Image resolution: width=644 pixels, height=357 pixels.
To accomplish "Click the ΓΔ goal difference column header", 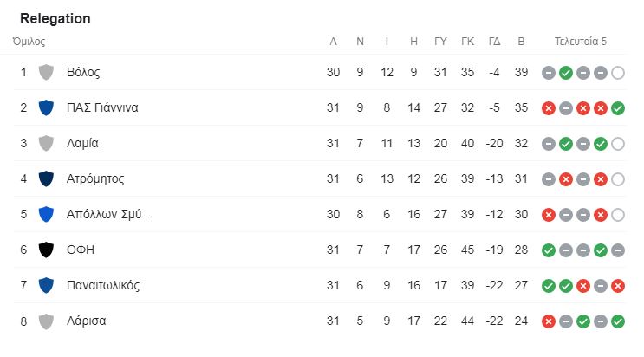I will tap(495, 42).
